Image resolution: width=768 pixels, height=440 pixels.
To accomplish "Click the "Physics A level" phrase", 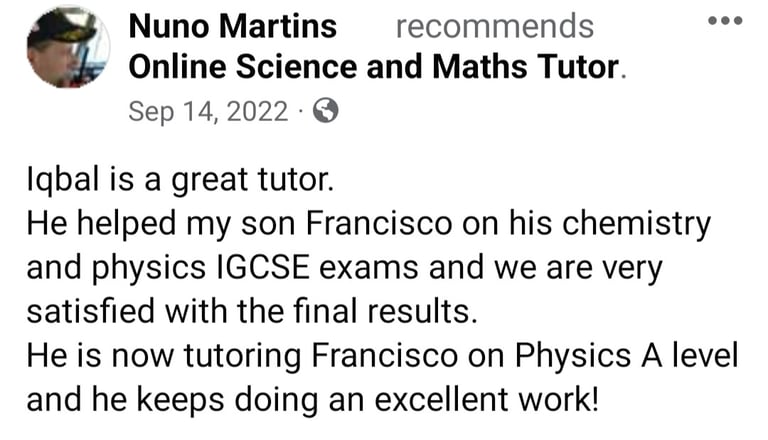I will click(626, 356).
